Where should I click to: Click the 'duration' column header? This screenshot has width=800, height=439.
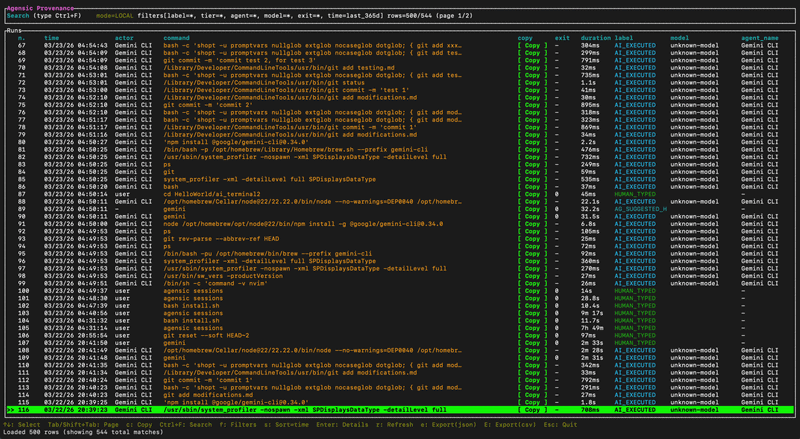coord(595,38)
